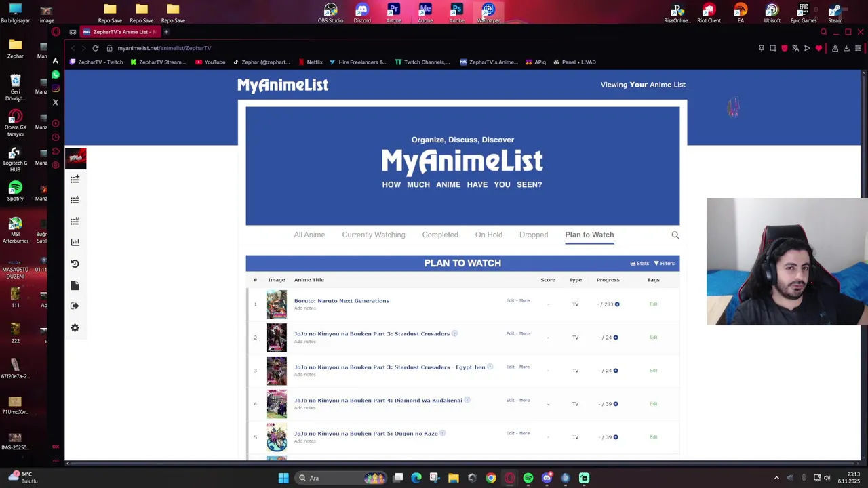Click the MAL sidebar manga list icon
This screenshot has height=488, width=868.
tap(75, 221)
